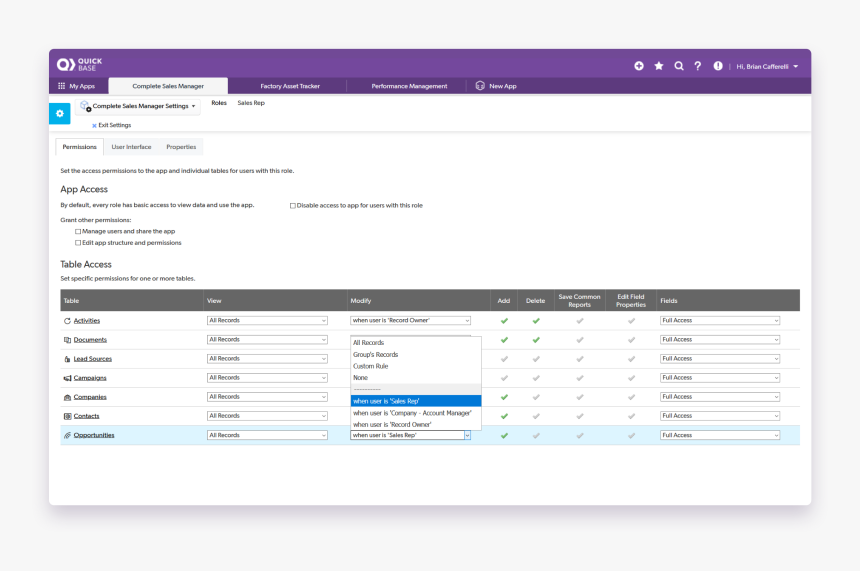Select when user is 'Sales Rep' option
This screenshot has height=571, width=860.
(416, 402)
